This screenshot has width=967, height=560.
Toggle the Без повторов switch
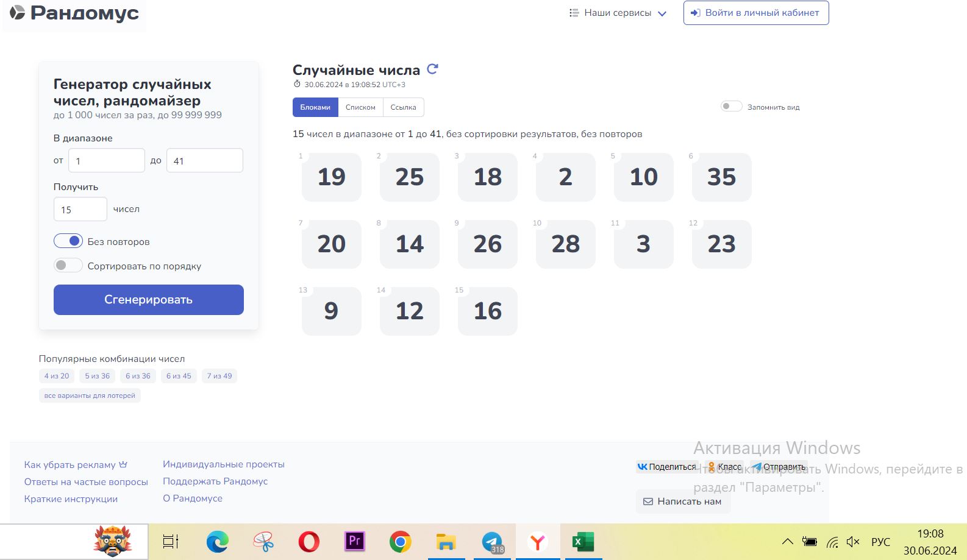68,241
